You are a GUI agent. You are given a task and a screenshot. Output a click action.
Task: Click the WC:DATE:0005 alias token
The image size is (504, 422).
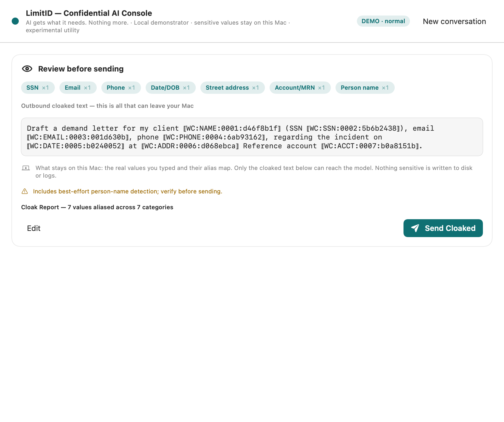coord(76,146)
